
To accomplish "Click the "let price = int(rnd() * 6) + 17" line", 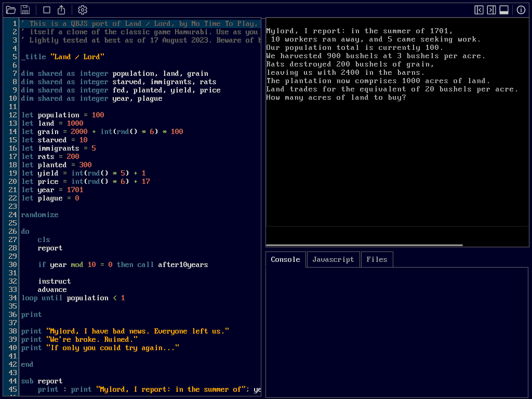I will click(86, 181).
